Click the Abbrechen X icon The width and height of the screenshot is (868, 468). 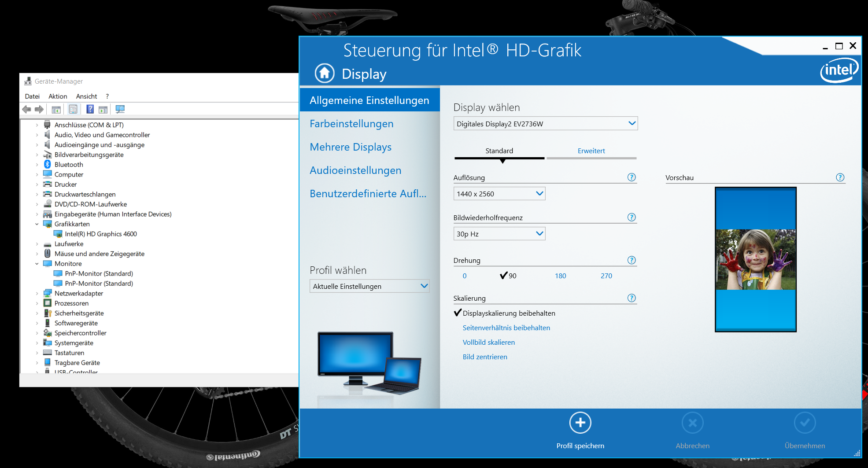pos(692,423)
